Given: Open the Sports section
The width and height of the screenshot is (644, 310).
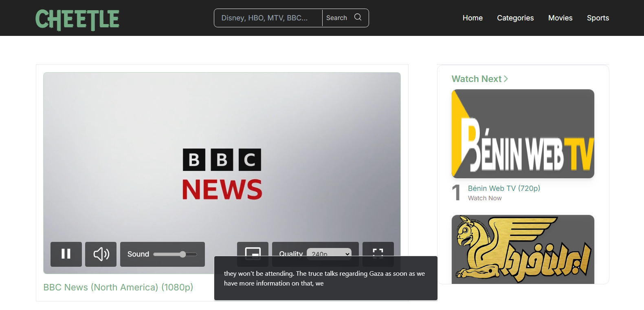Looking at the screenshot, I should coord(598,18).
